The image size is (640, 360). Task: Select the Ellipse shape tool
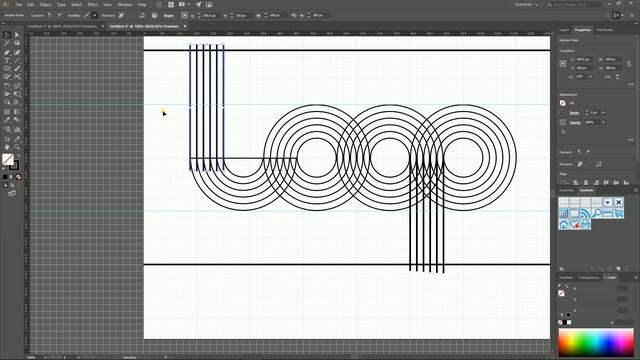tap(7, 69)
